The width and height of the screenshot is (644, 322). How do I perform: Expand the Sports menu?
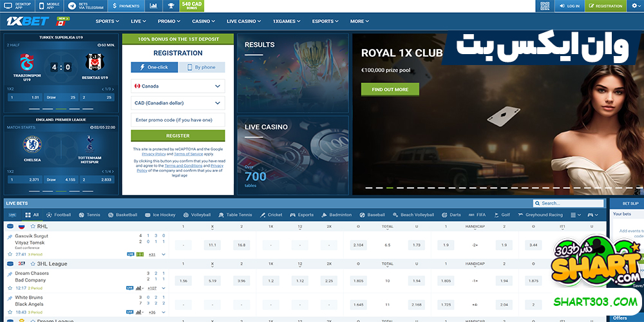coord(107,21)
